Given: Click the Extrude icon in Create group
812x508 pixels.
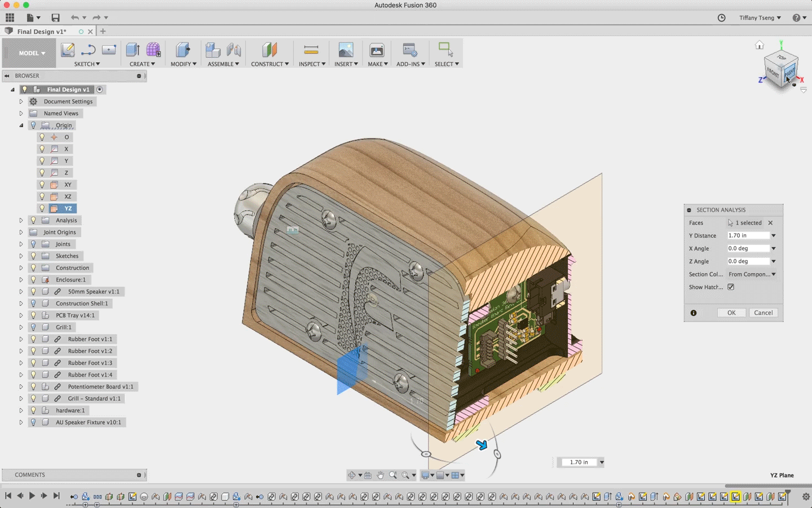Looking at the screenshot, I should [133, 50].
